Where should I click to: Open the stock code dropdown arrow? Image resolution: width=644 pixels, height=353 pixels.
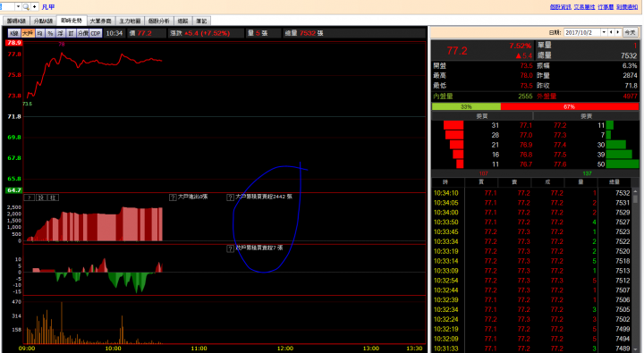point(18,6)
